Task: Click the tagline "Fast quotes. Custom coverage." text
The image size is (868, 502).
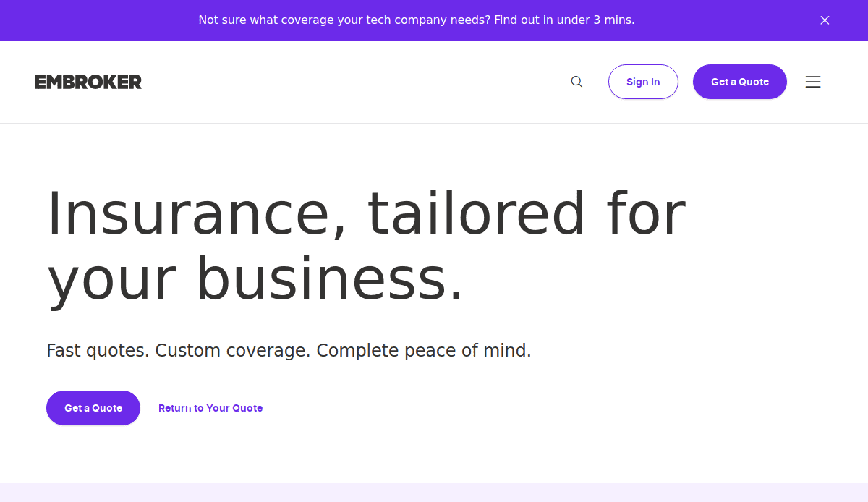Action: tap(179, 351)
